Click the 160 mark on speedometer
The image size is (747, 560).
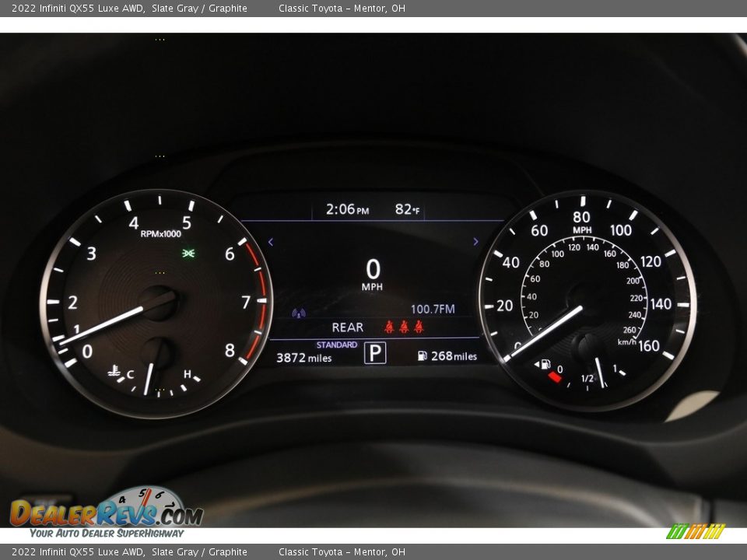[x=649, y=345]
